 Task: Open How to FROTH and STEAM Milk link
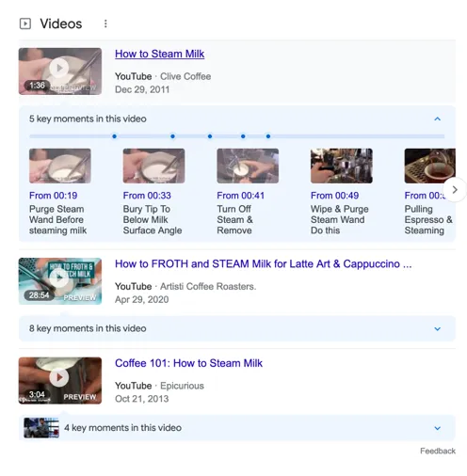263,264
